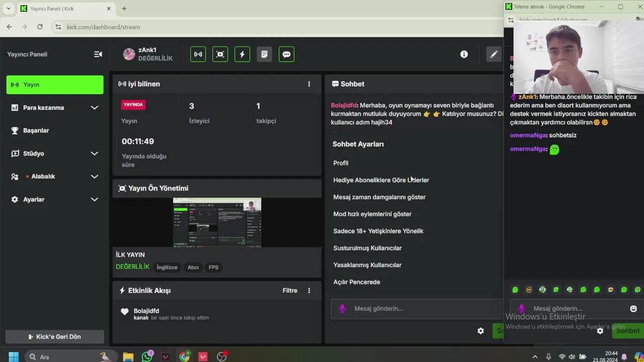This screenshot has height=362, width=644.
Task: Open Susturulmuş Kullanıcılar in chat settings
Action: click(x=367, y=248)
